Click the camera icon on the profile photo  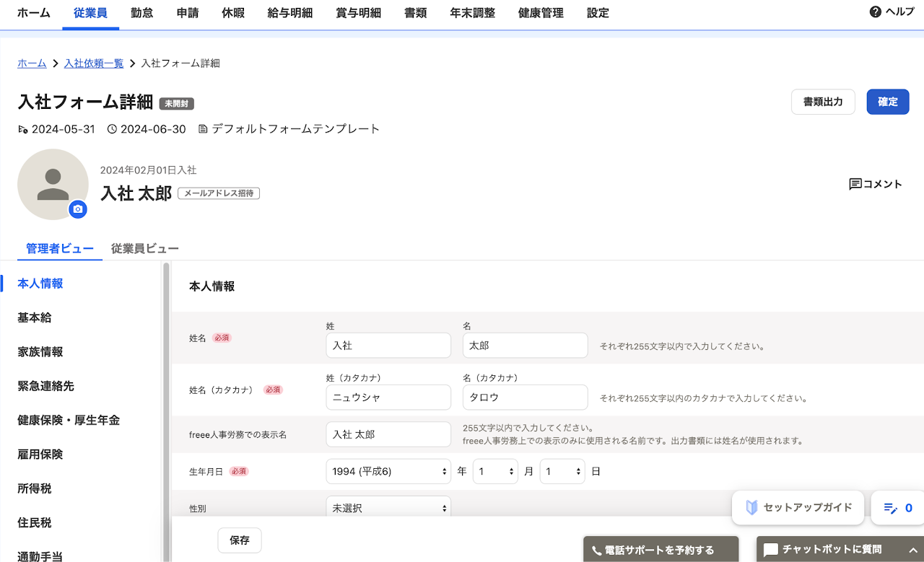[78, 209]
